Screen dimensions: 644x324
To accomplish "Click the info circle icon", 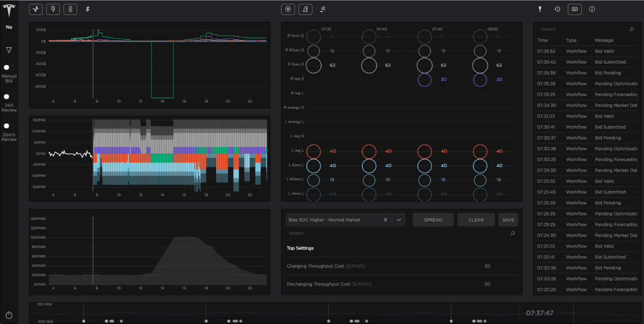I will point(592,9).
